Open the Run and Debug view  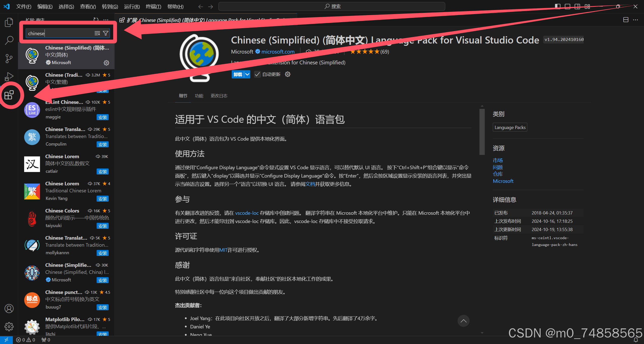9,76
